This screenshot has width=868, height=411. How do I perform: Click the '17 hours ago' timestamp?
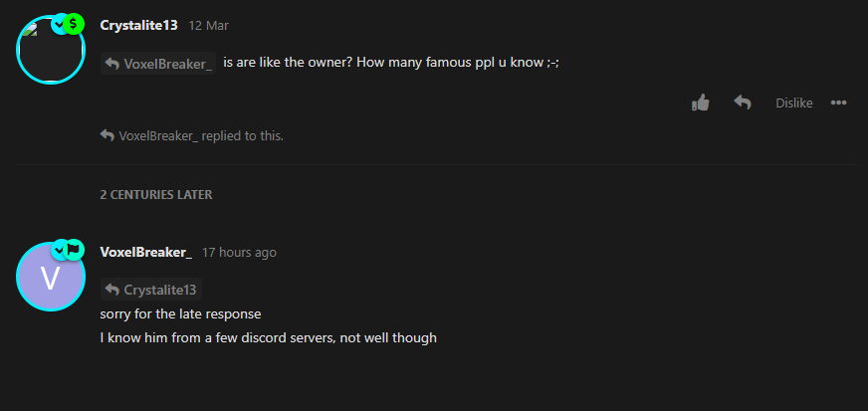pyautogui.click(x=239, y=253)
